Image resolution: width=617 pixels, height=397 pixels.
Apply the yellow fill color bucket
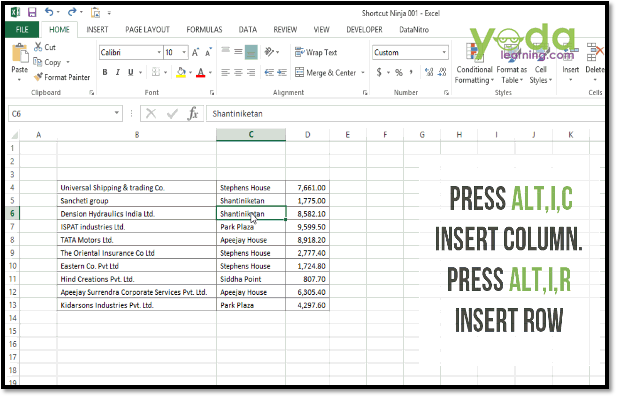181,72
